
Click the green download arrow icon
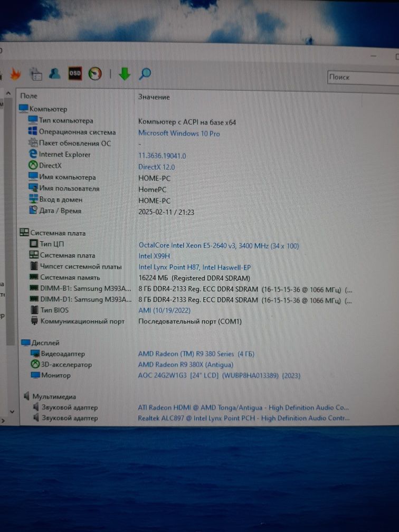(x=125, y=74)
